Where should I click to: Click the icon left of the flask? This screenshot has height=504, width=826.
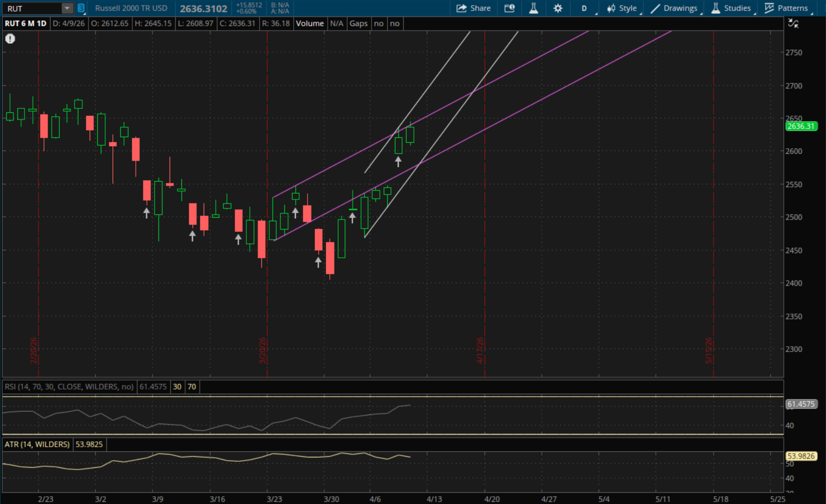click(510, 8)
